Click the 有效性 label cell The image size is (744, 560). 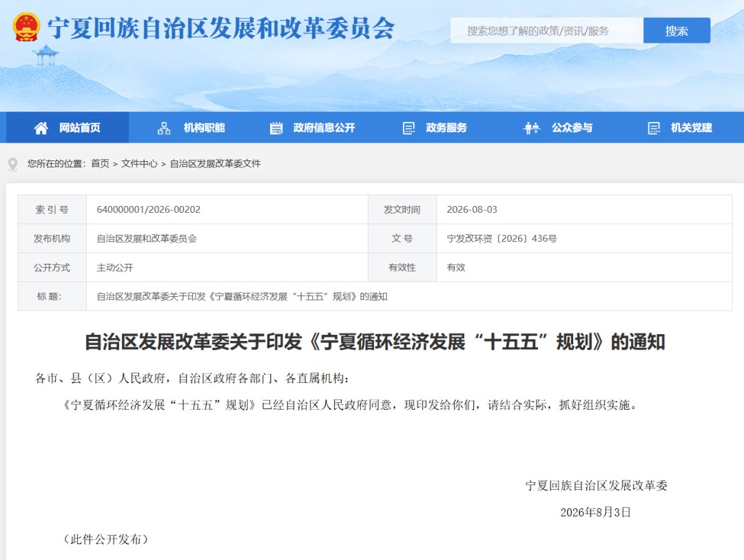tap(402, 268)
